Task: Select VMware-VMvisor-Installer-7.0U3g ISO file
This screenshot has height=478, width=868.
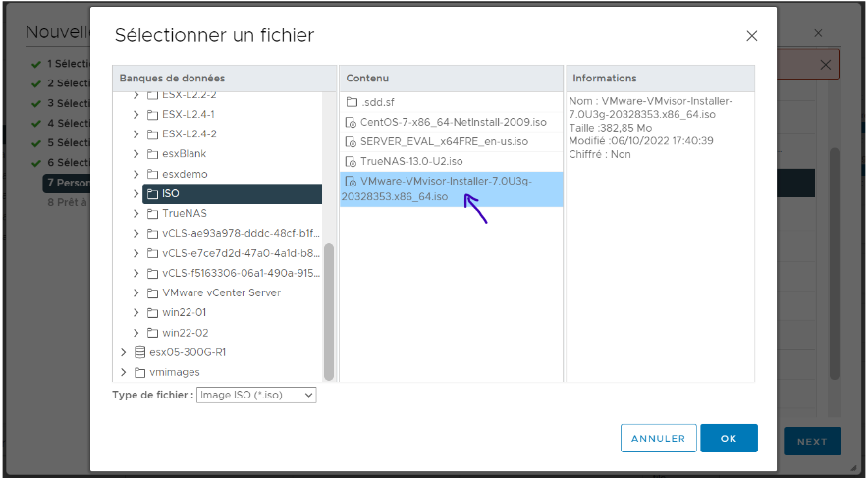Action: 451,189
